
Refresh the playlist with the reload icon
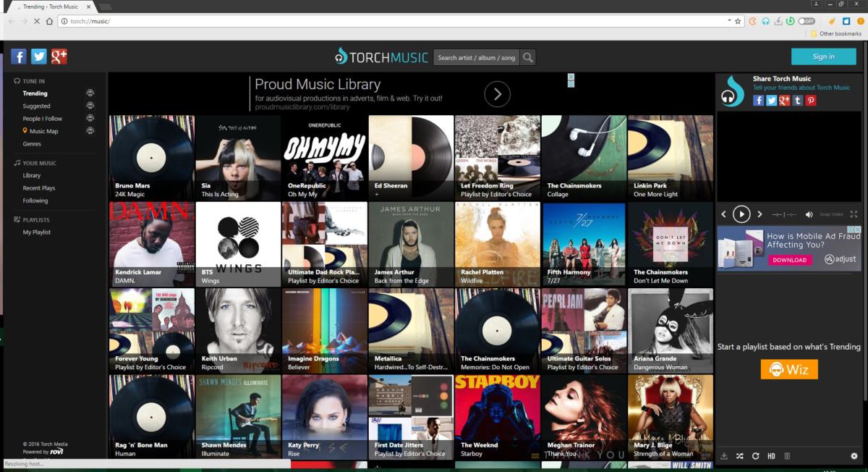755,456
